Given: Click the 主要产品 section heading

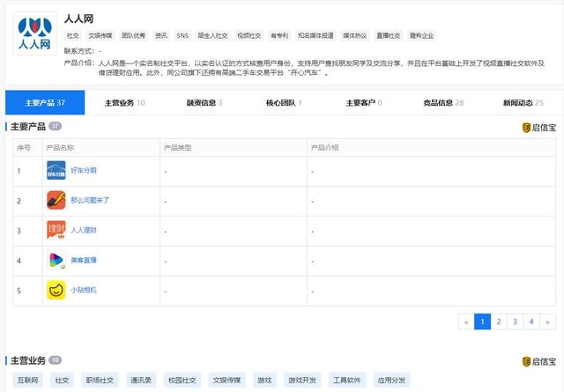Looking at the screenshot, I should (x=28, y=127).
